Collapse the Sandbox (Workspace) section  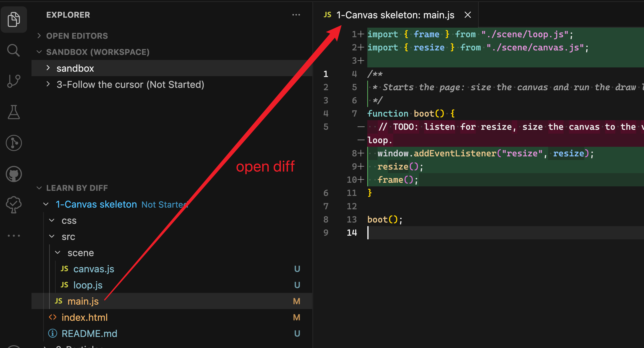tap(97, 52)
